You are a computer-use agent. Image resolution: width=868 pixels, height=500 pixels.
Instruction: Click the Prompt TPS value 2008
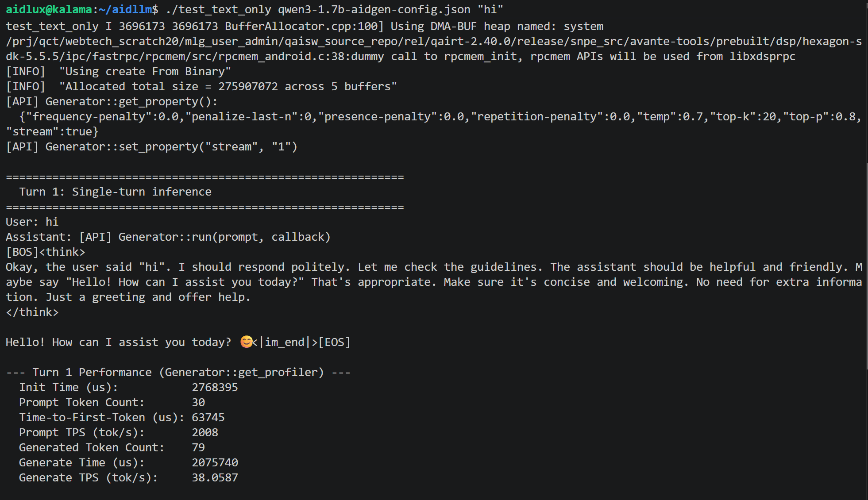(x=205, y=432)
